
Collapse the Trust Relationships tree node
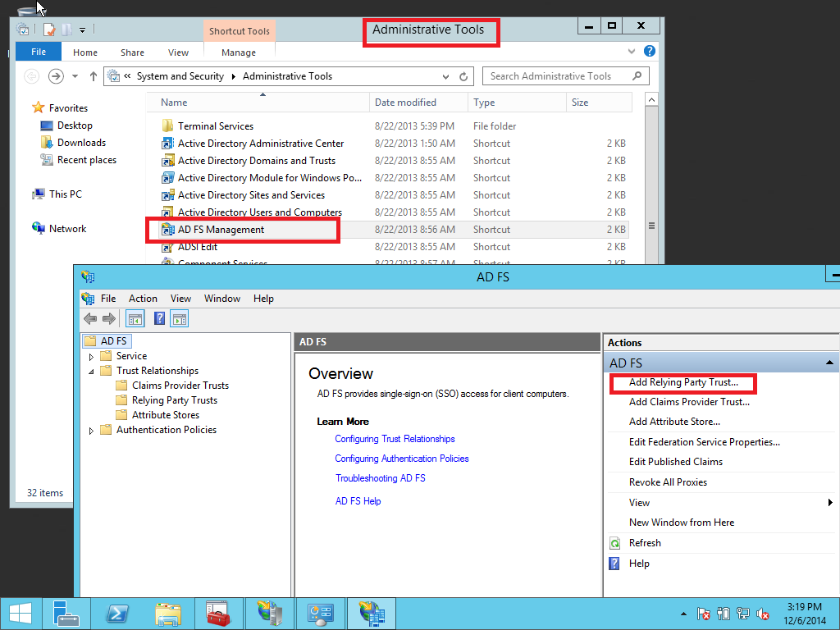point(92,372)
